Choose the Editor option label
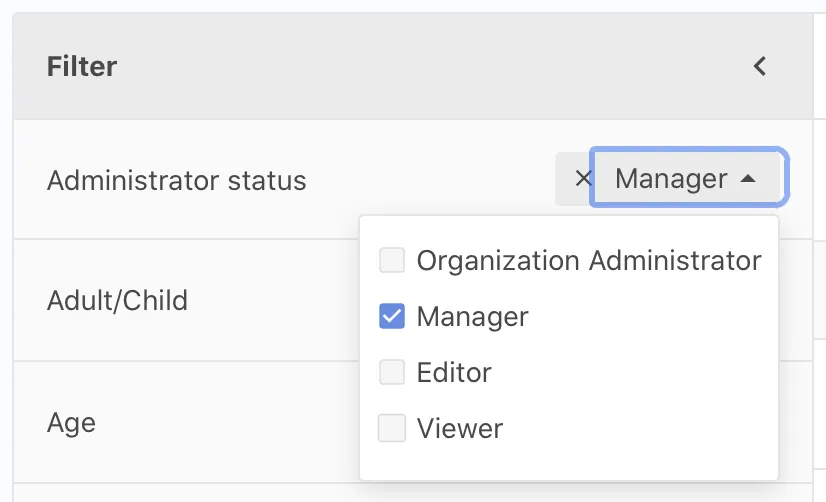 coord(454,373)
